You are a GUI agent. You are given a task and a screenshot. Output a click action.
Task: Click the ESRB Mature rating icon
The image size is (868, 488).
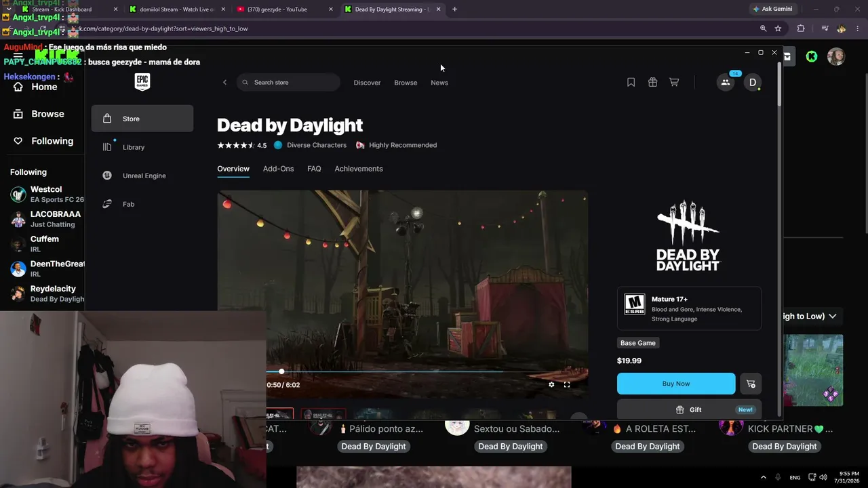(x=635, y=304)
